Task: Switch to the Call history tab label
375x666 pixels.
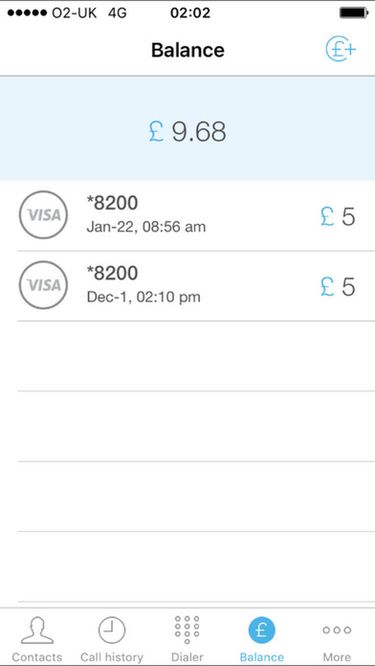Action: tap(112, 657)
